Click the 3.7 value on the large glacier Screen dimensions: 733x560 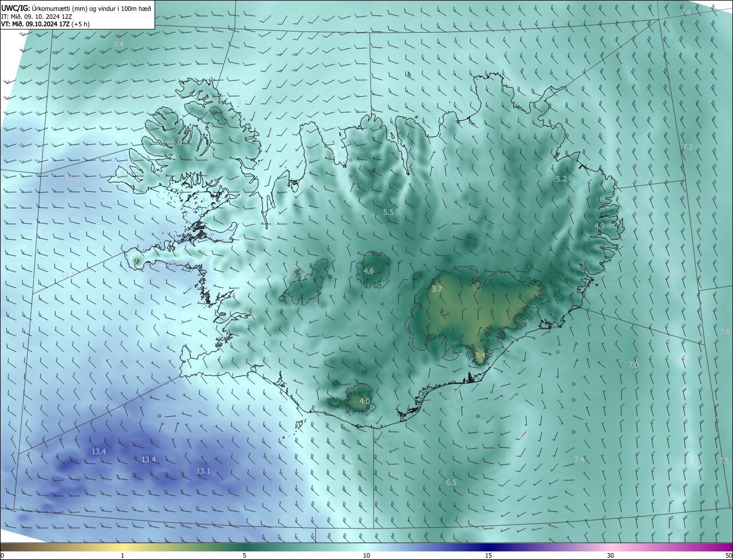[436, 289]
